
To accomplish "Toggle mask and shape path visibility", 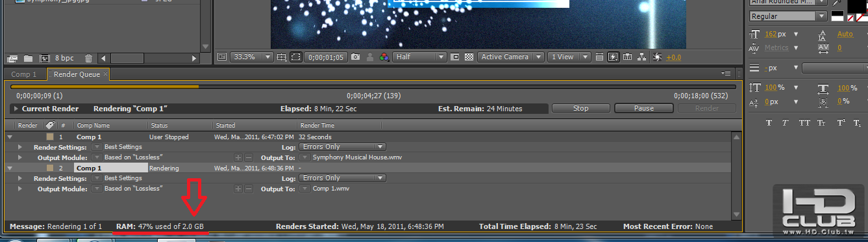I will pos(296,57).
